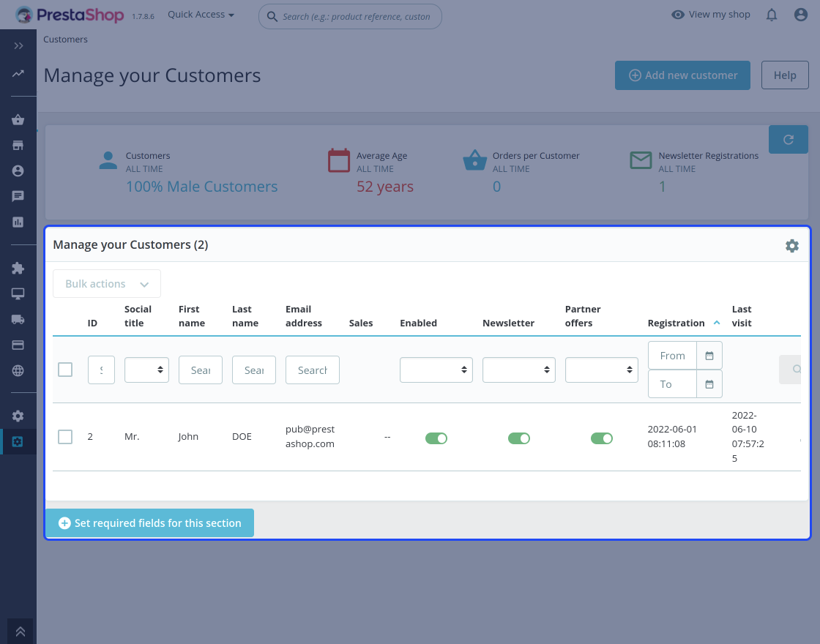This screenshot has height=644, width=820.
Task: Sort by the Sales column header
Action: pos(361,323)
